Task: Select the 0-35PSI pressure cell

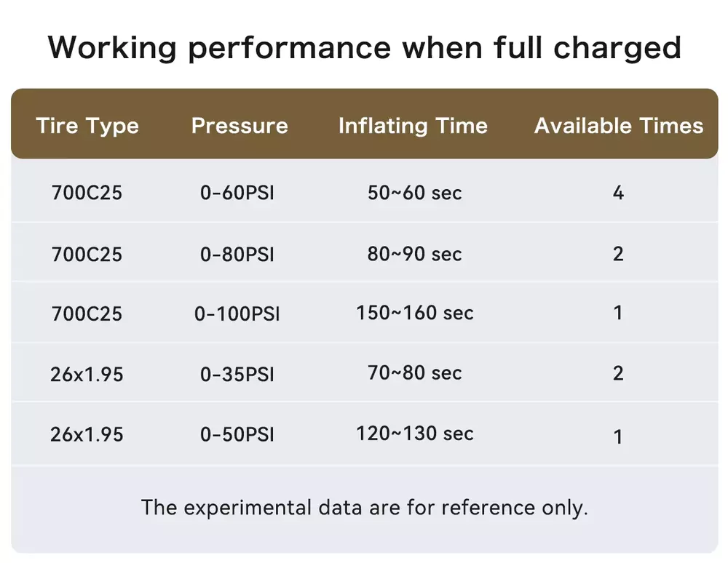Action: pos(237,375)
